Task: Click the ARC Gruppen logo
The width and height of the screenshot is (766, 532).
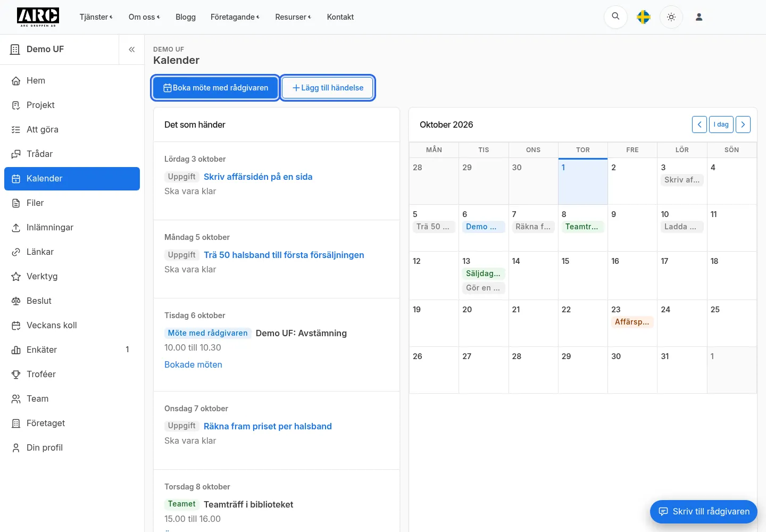Action: [38, 17]
